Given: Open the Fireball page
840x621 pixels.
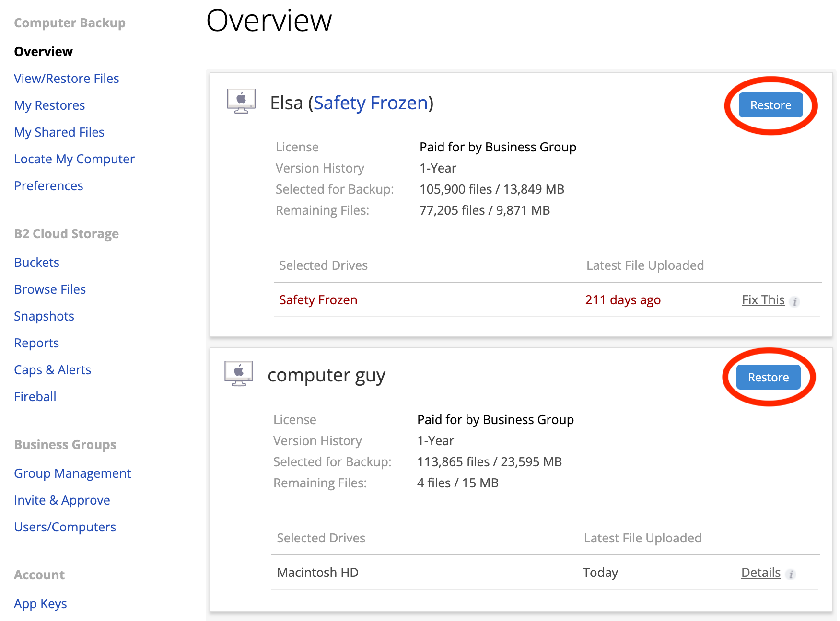Looking at the screenshot, I should (x=35, y=397).
